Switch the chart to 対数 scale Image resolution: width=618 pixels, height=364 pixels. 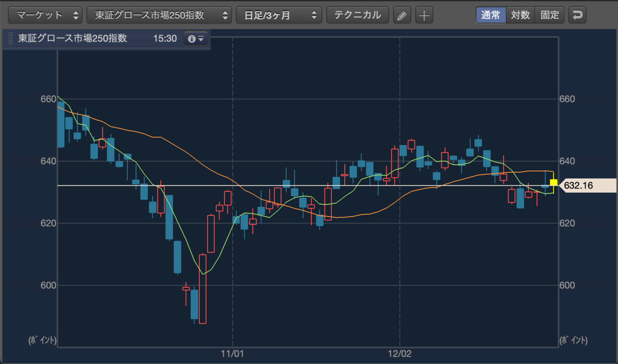click(520, 15)
